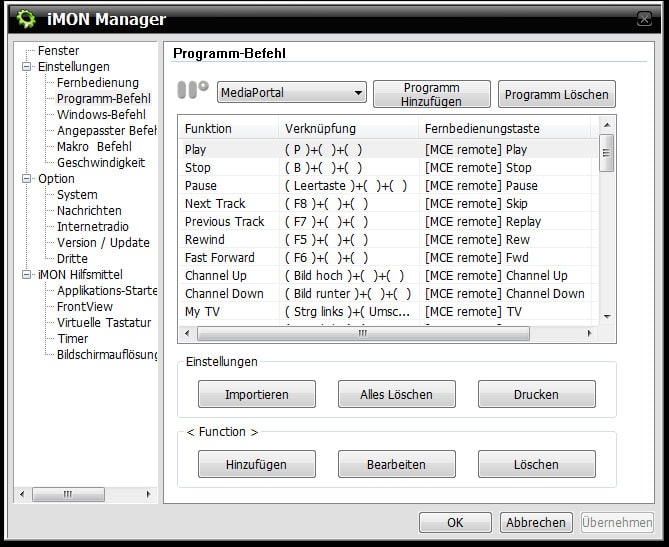Click the command list vertical scrollbar down arrow
The image size is (669, 547).
click(607, 317)
